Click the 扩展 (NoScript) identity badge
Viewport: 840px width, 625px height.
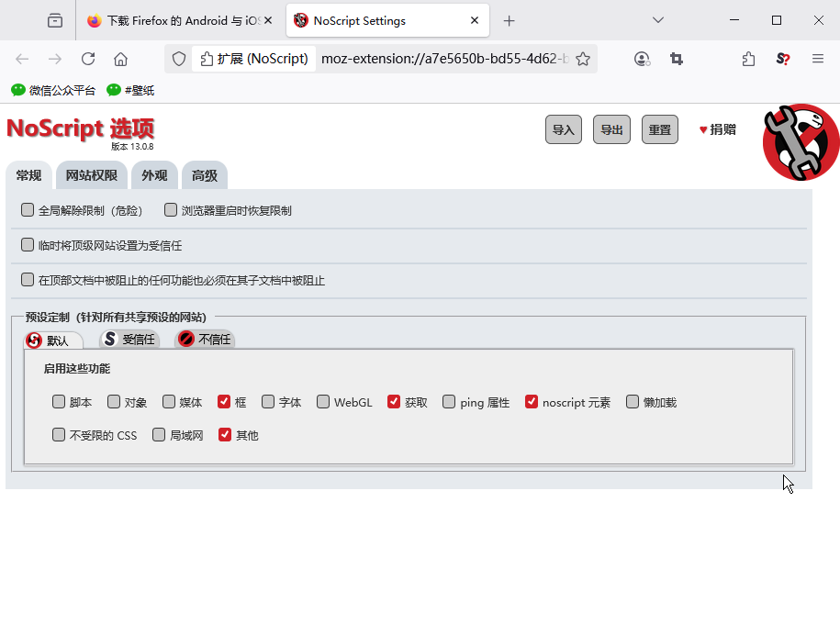[x=254, y=59]
